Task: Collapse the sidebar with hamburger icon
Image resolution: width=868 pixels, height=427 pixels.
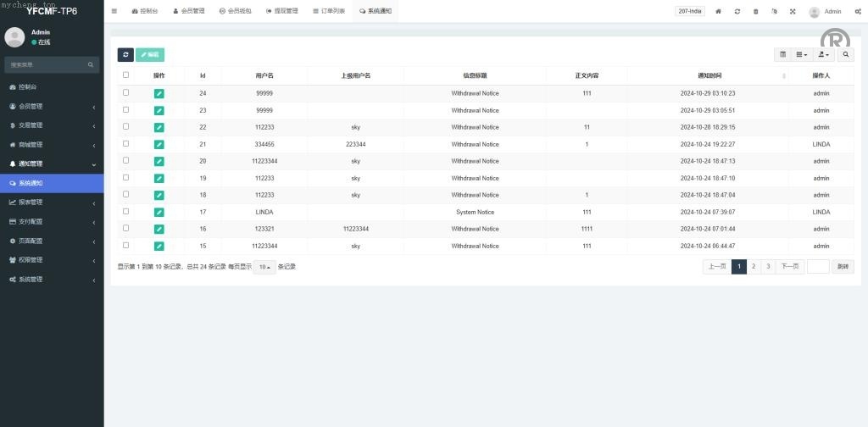Action: pos(114,11)
